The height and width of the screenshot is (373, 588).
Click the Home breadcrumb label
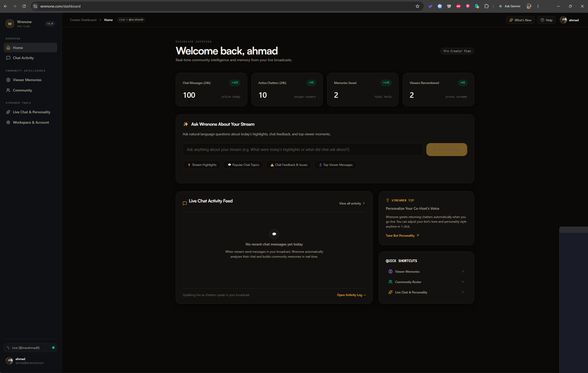108,20
